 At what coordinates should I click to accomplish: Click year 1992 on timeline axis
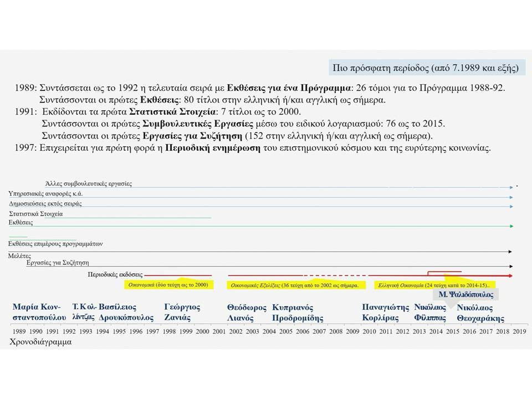pyautogui.click(x=69, y=331)
